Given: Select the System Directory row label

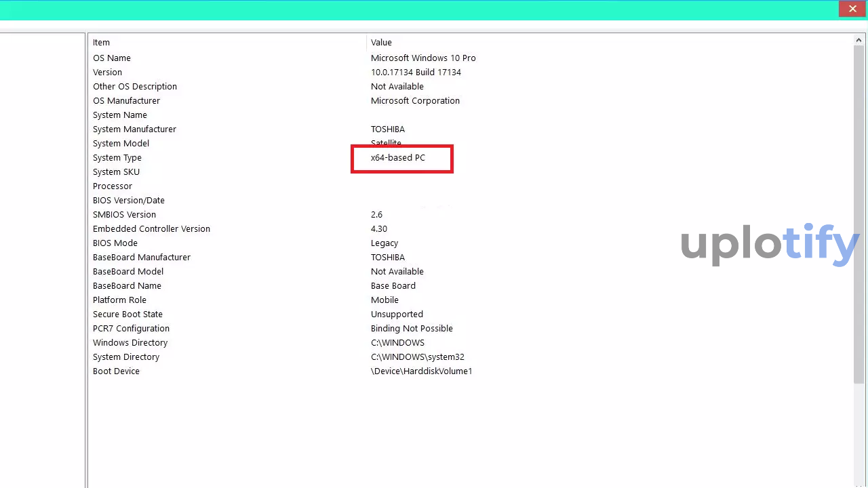Looking at the screenshot, I should (x=126, y=357).
